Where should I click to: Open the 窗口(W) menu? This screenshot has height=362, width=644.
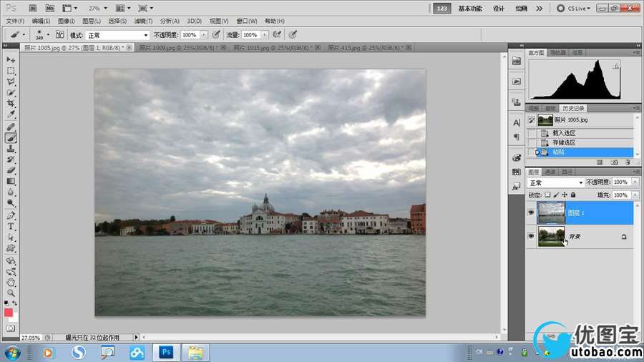247,21
